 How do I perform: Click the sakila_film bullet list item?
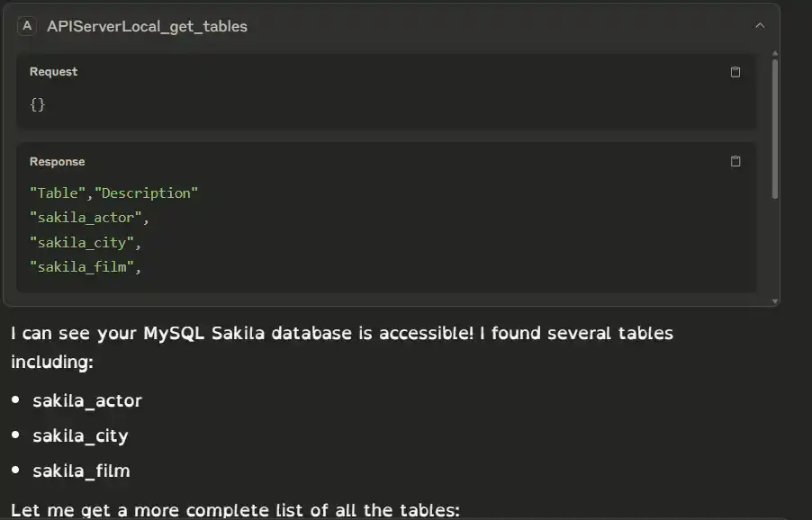point(81,471)
